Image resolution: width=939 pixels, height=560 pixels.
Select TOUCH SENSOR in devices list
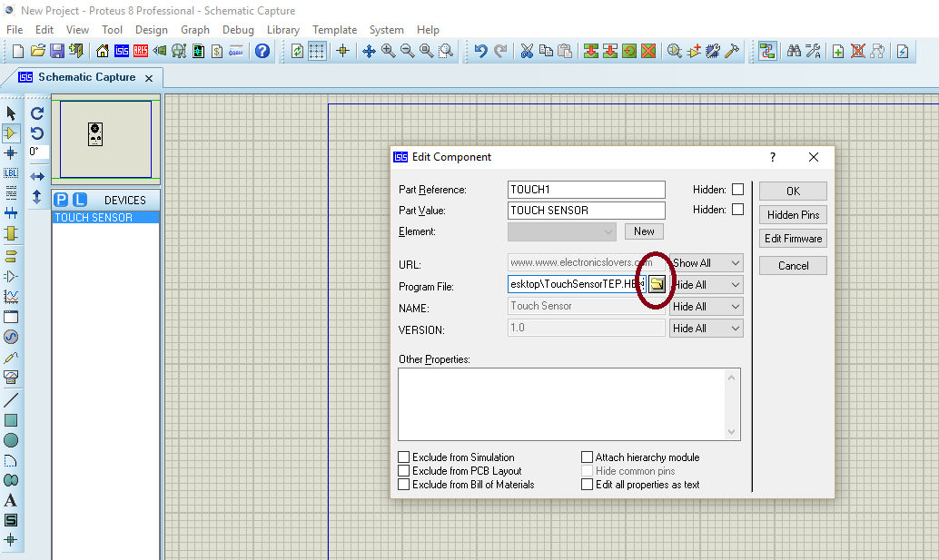point(105,217)
